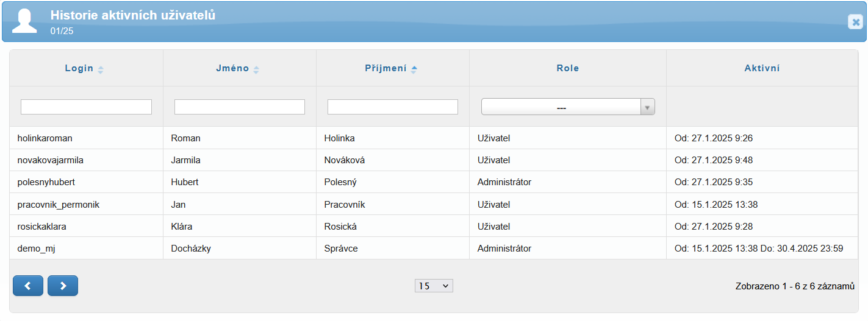
Task: Change rows per page from 15
Action: pos(434,286)
